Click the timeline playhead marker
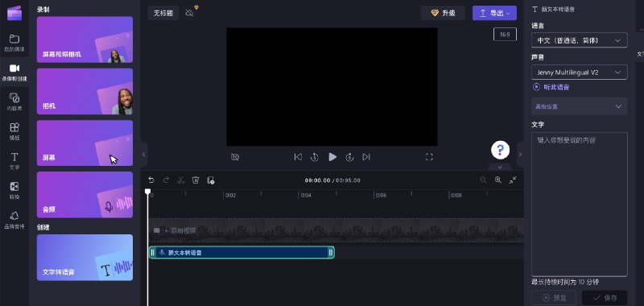This screenshot has height=306, width=644. (x=148, y=192)
